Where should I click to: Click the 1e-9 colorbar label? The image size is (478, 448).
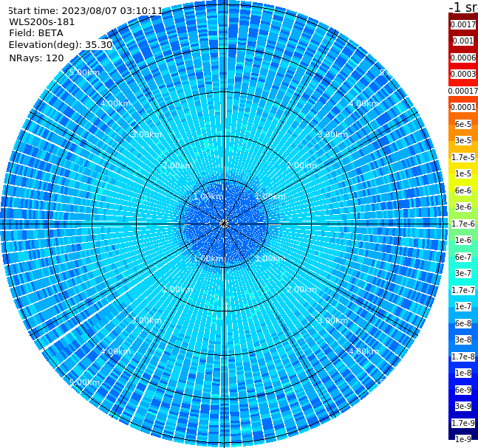tap(463, 439)
